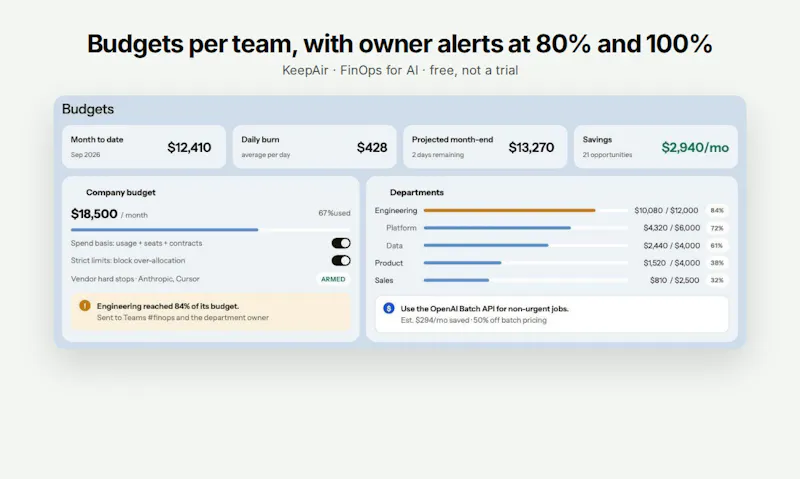Click 21 opportunities under Savings

point(607,155)
